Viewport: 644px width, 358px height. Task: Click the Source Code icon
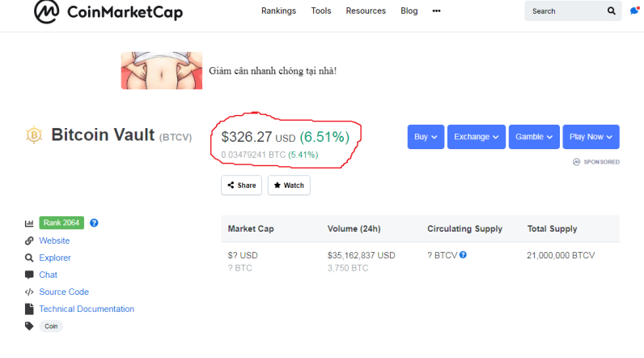(x=29, y=292)
